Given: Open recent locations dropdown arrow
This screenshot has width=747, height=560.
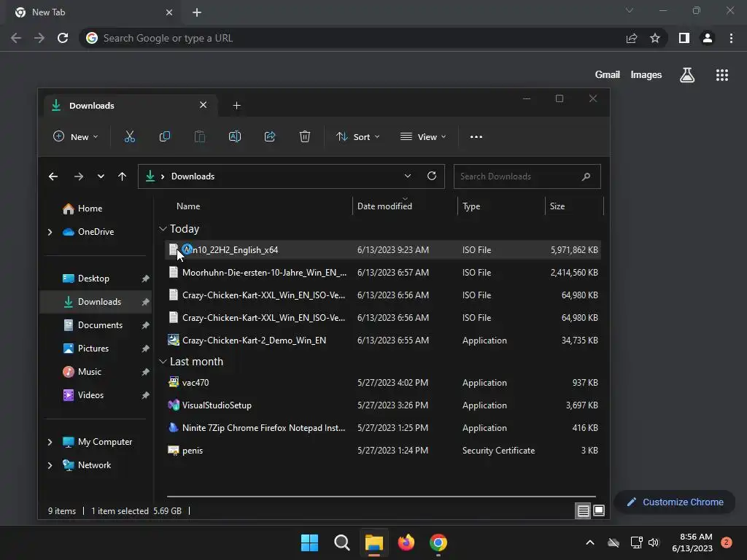Looking at the screenshot, I should 101,176.
